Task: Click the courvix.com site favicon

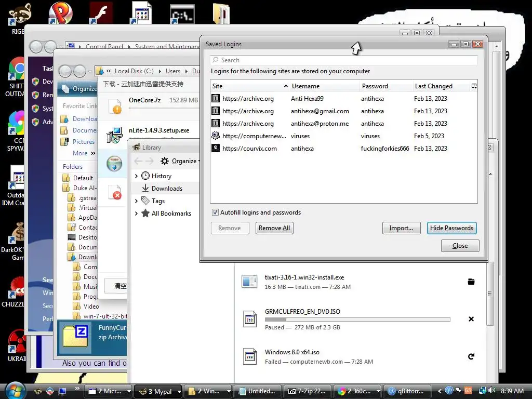Action: tap(216, 148)
